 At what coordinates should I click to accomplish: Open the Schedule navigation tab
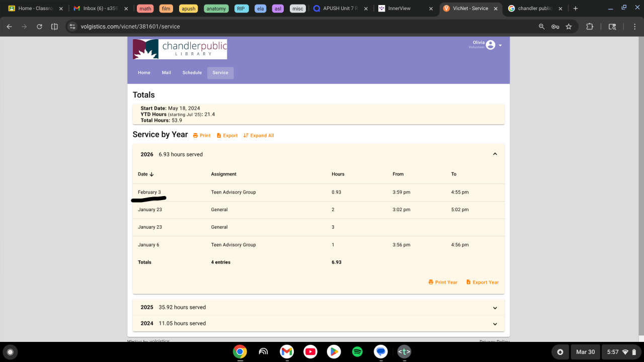pyautogui.click(x=192, y=73)
